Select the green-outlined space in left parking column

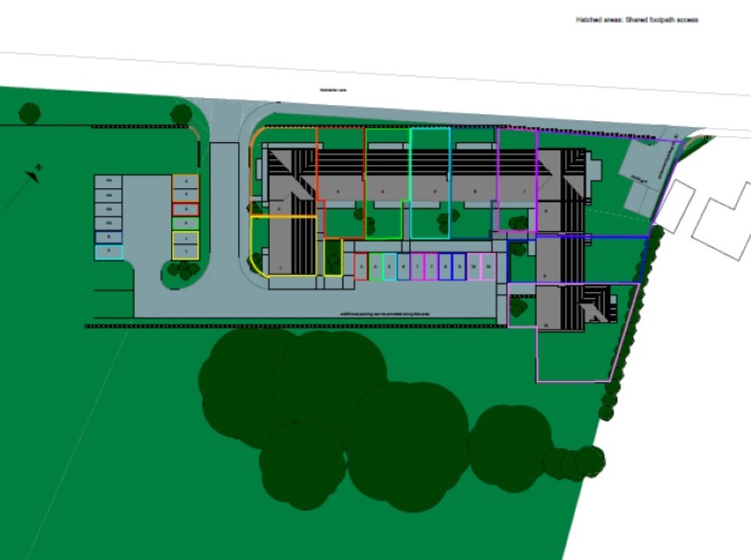click(x=185, y=224)
